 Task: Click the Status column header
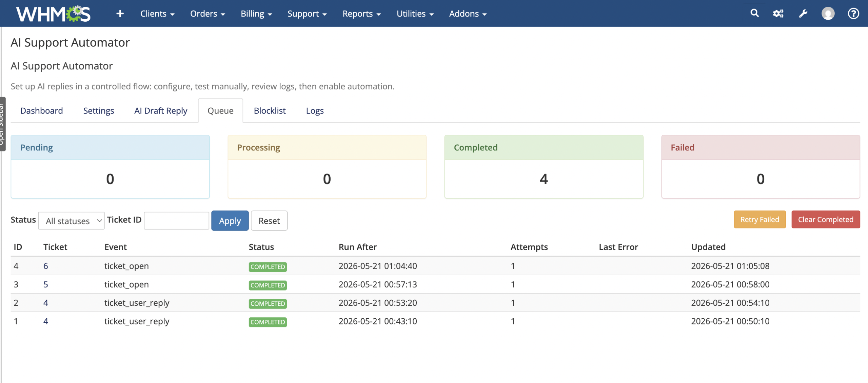pos(261,247)
